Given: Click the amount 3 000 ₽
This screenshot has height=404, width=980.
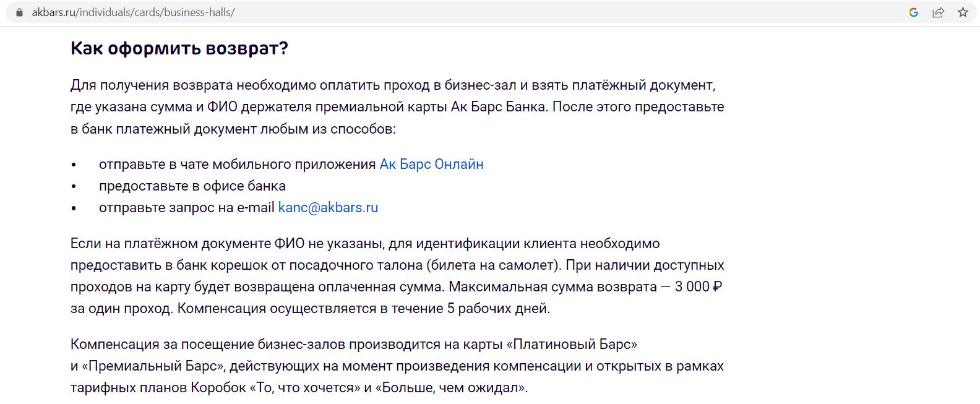Looking at the screenshot, I should click(698, 287).
